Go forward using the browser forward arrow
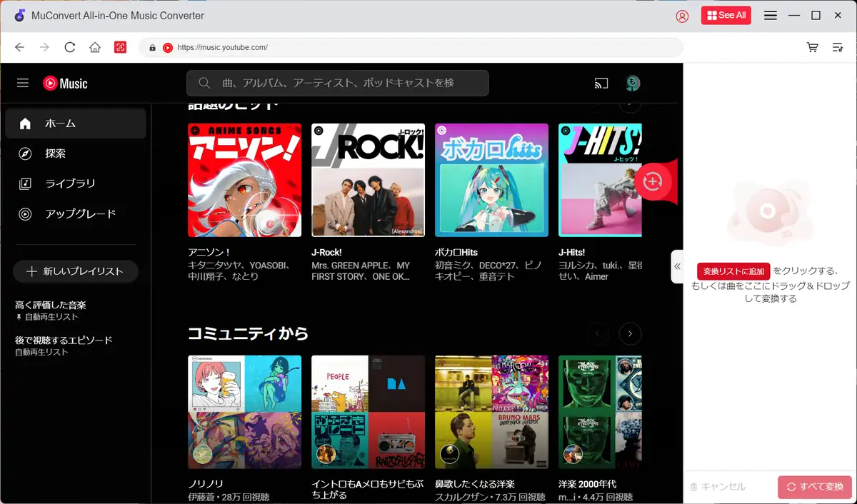The image size is (857, 504). (44, 47)
